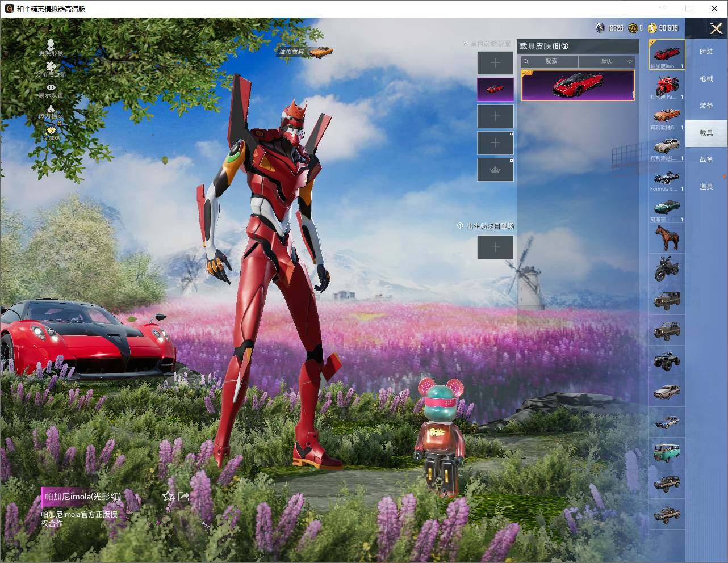The width and height of the screenshot is (728, 563).
Task: Select the olive jeep above the monster truck
Action: (x=667, y=330)
